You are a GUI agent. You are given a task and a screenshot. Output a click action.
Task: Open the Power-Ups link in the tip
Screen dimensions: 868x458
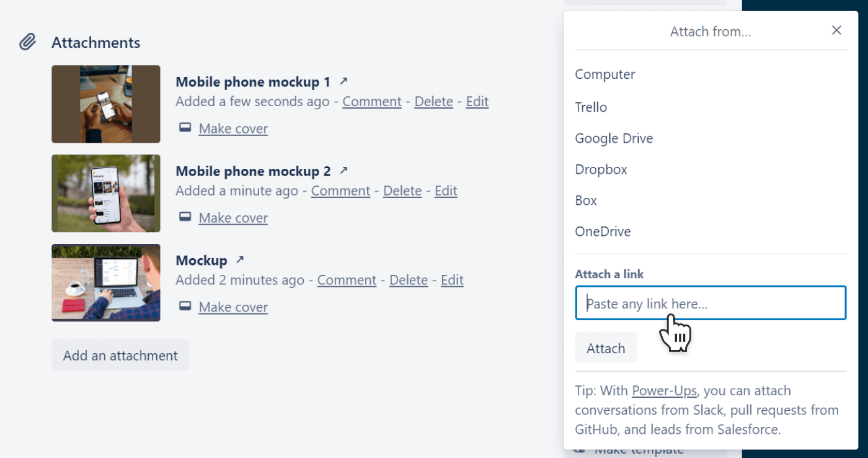tap(664, 390)
